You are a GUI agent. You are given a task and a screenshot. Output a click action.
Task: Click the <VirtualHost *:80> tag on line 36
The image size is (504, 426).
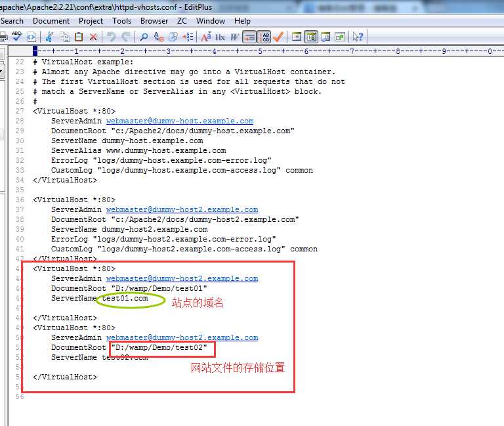tap(74, 200)
